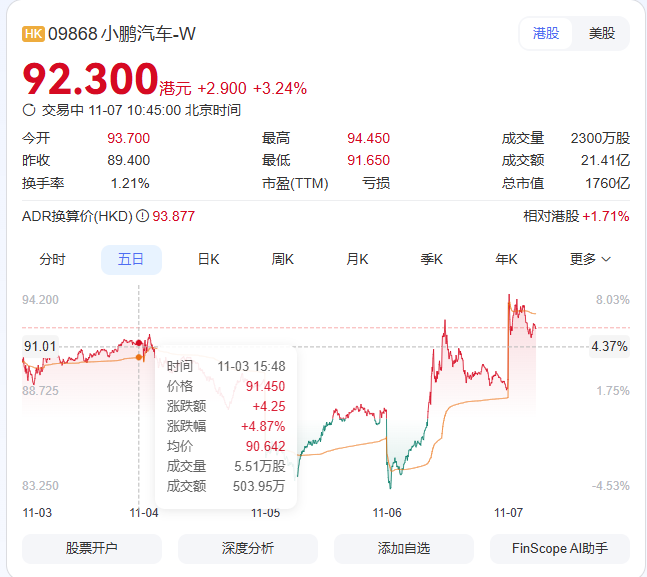Click the orange average-price marker dot
647x577 pixels.
(x=139, y=357)
